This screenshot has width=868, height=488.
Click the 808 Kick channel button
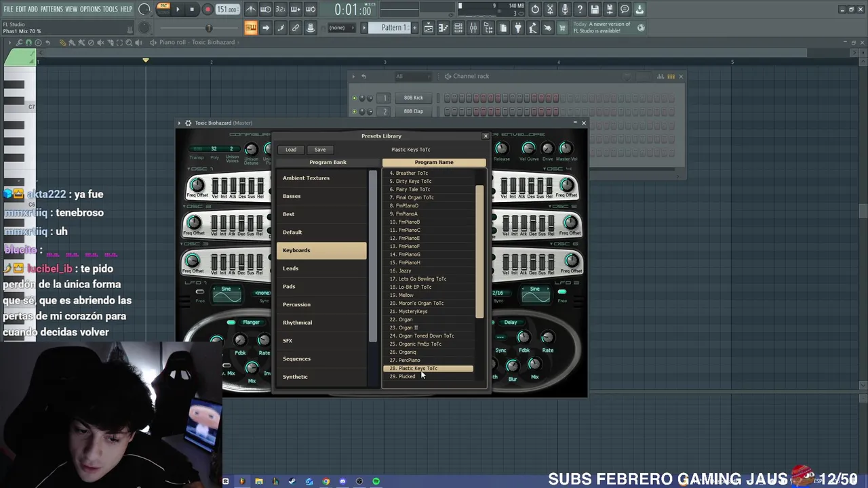coord(413,98)
